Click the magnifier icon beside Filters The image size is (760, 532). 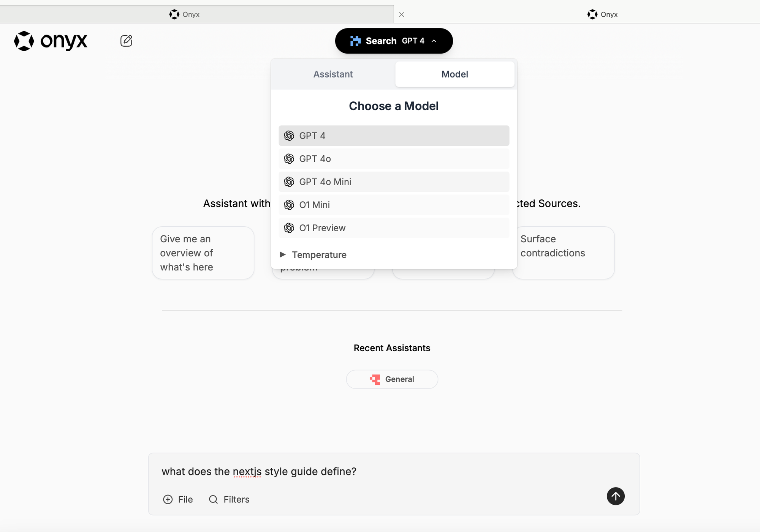click(213, 499)
